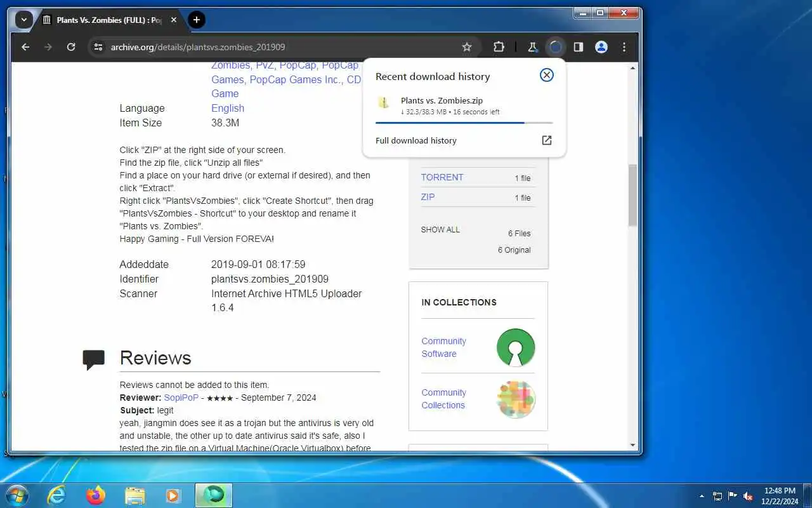
Task: Click the plantsvs.zombies_201909 identifier text
Action: coord(270,279)
